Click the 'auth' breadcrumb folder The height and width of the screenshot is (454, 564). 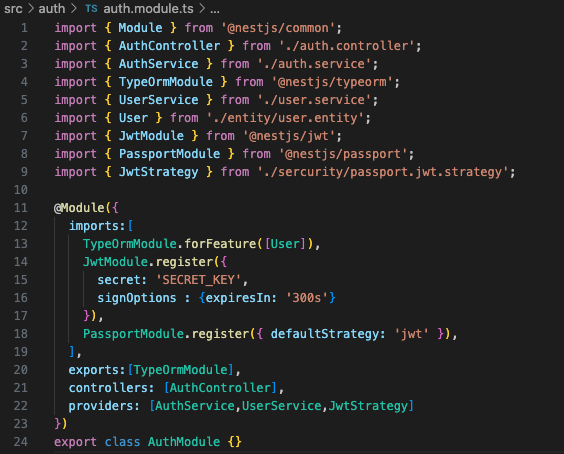coord(51,8)
